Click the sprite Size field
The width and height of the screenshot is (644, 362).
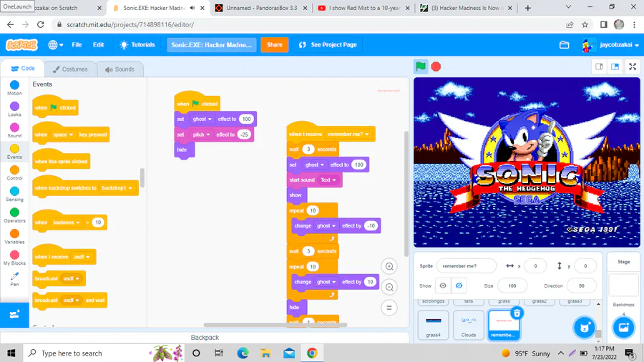(512, 285)
